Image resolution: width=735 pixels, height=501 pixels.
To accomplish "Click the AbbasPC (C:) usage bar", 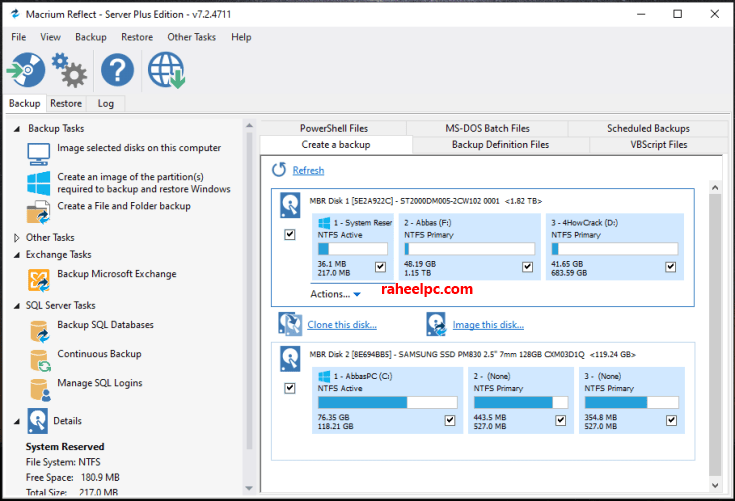I will (387, 402).
